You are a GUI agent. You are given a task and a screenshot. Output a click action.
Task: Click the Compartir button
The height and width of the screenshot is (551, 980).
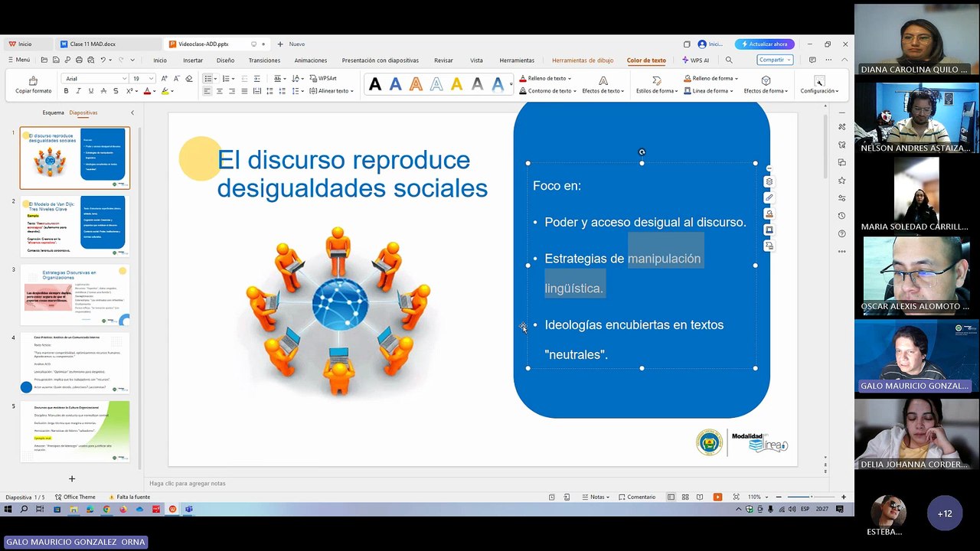[x=775, y=60]
